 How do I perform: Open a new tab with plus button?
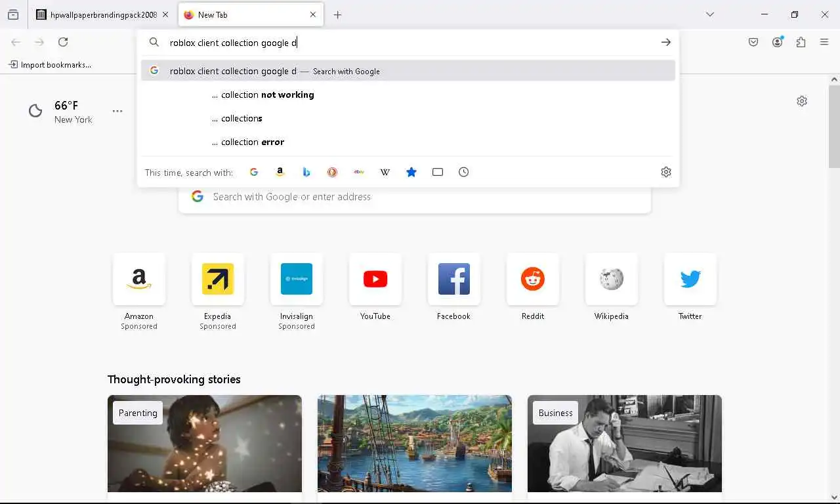click(338, 15)
